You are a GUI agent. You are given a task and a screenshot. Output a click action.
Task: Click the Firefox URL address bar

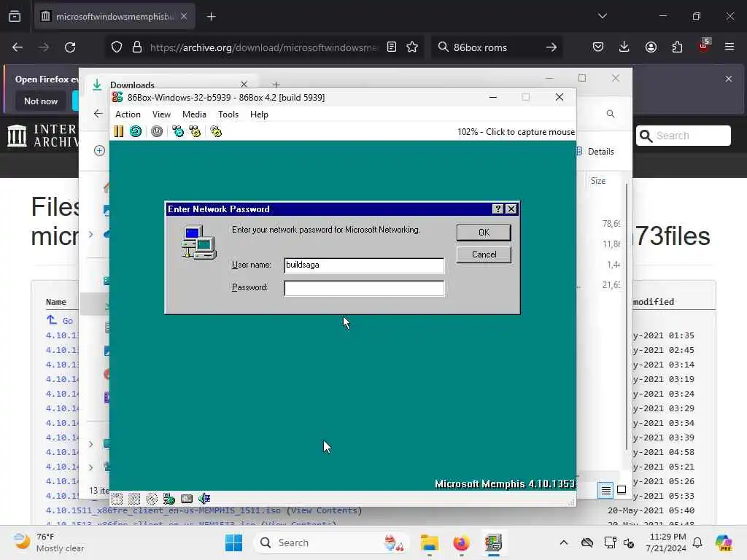pyautogui.click(x=264, y=47)
